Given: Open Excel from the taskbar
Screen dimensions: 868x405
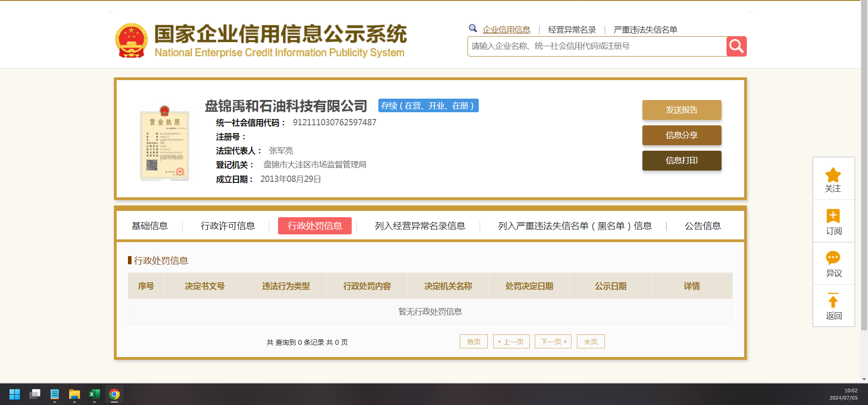Looking at the screenshot, I should tap(94, 394).
